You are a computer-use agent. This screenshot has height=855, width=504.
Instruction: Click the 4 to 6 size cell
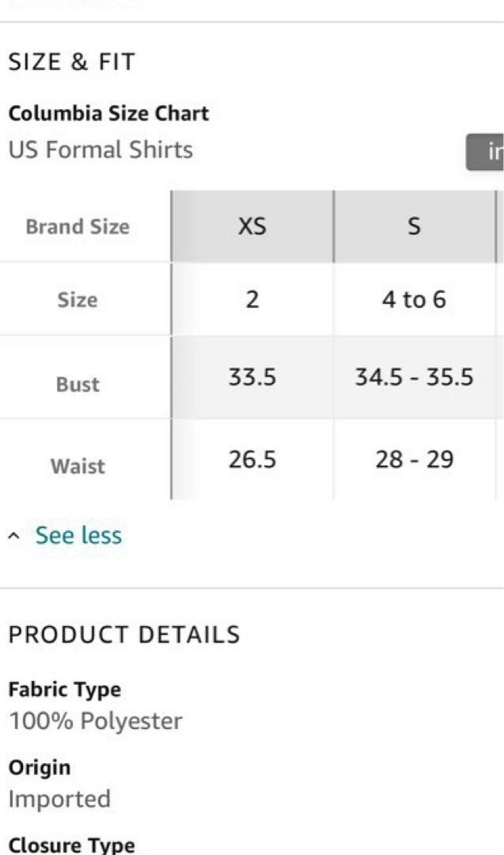pyautogui.click(x=414, y=298)
